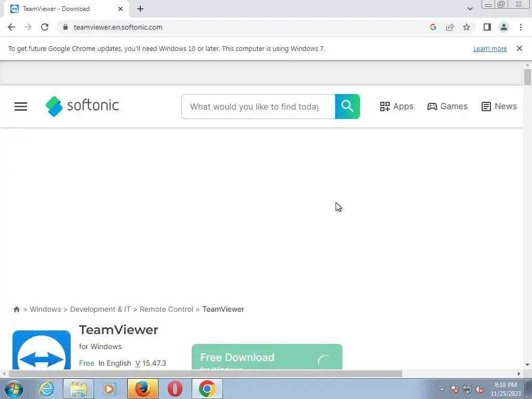The image size is (532, 399).
Task: Dismiss the Windows 7 update infobar
Action: [x=519, y=48]
